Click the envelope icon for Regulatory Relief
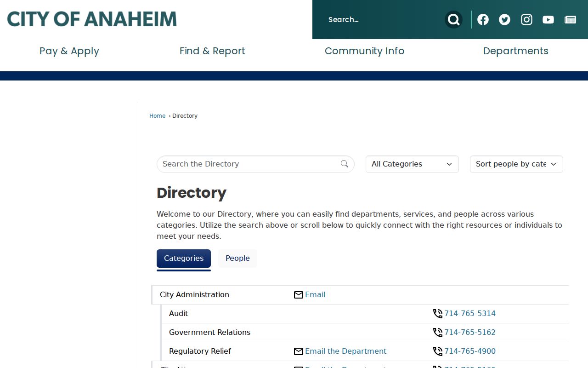This screenshot has height=368, width=588. pos(299,351)
